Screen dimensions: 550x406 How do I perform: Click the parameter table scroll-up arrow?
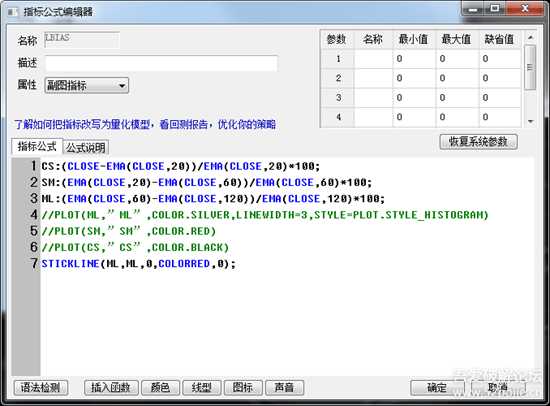(530, 37)
